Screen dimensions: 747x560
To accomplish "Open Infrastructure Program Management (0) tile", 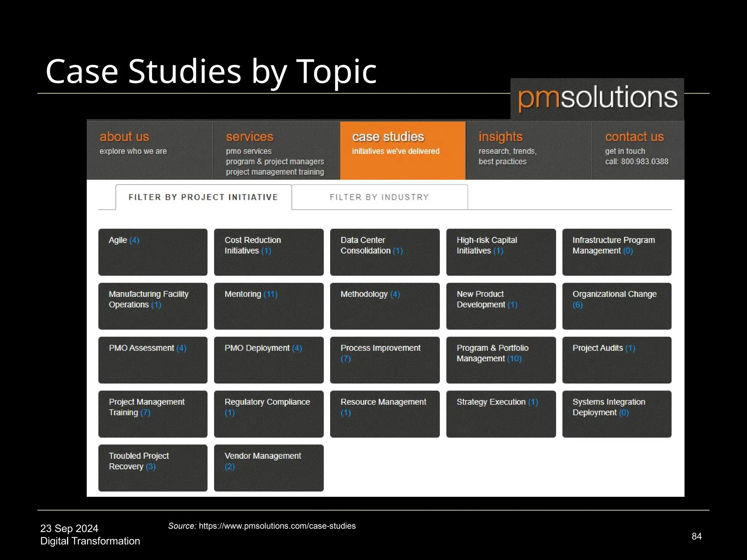I will (x=617, y=252).
